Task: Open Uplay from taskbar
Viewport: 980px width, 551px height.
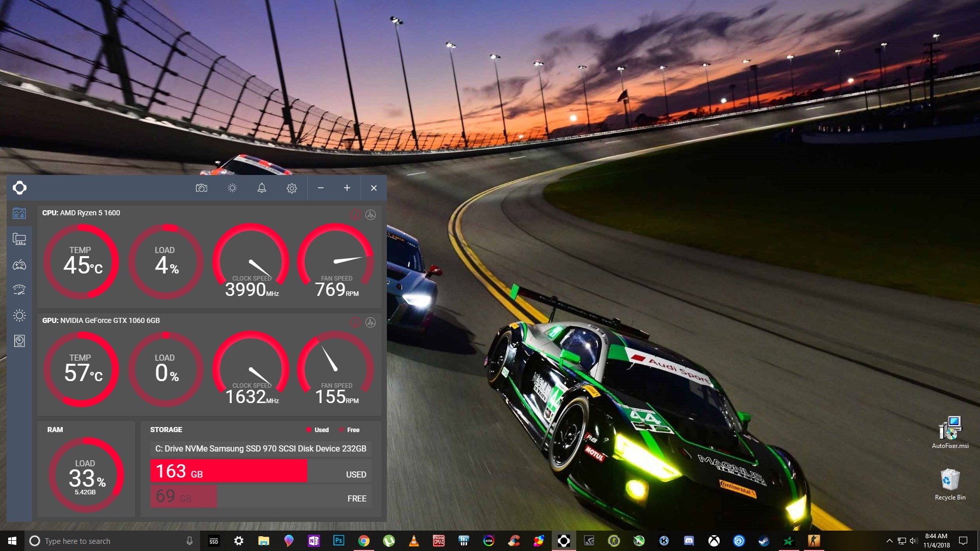Action: coord(739,541)
